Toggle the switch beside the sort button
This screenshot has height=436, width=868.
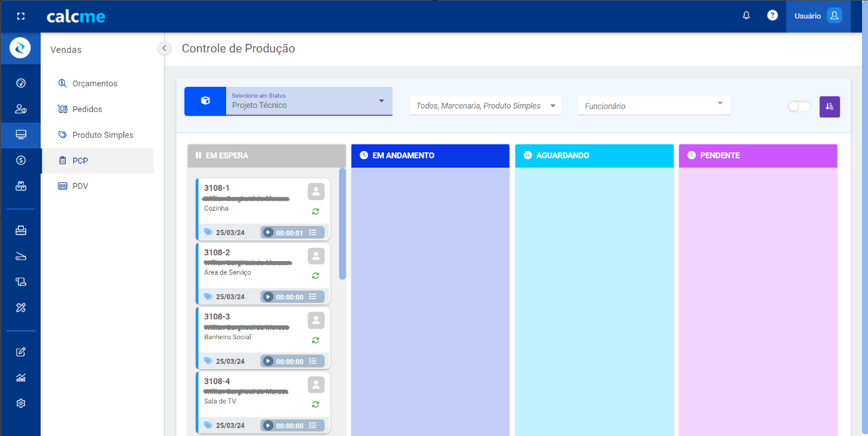tap(799, 107)
